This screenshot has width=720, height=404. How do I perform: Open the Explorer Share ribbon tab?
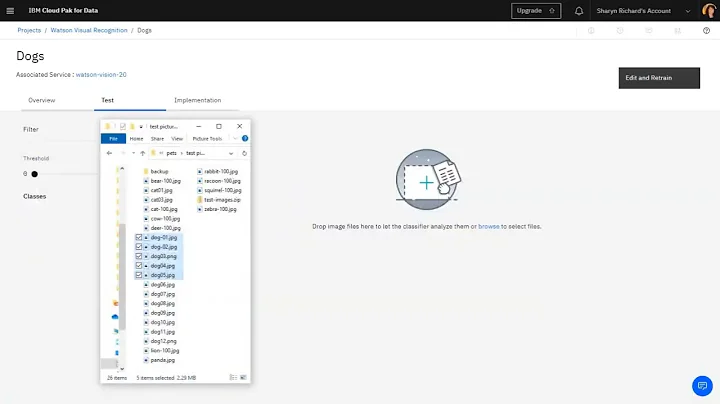pyautogui.click(x=157, y=138)
